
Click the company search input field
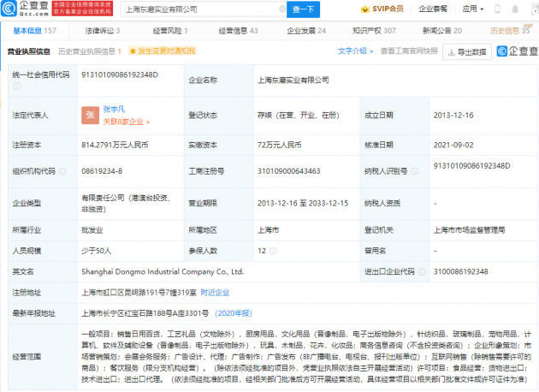click(201, 9)
